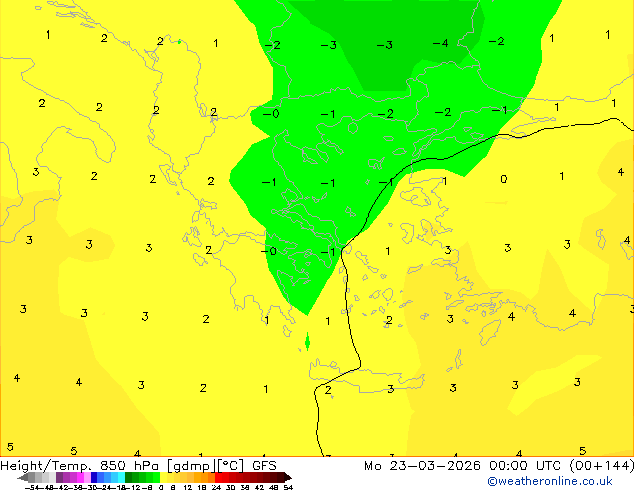Viewport: 634px width, 490px height.
Task: Select the cyan legend swatch
Action: 121,477
